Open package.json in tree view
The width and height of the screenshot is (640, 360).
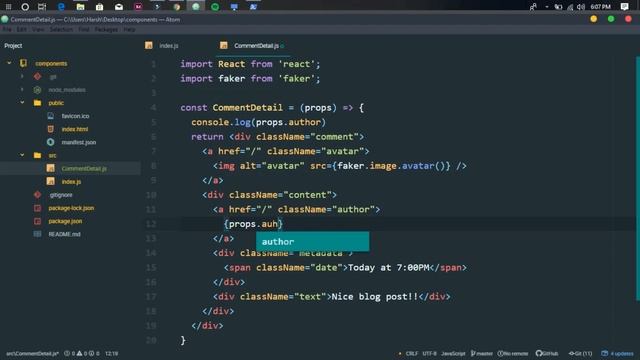65,221
